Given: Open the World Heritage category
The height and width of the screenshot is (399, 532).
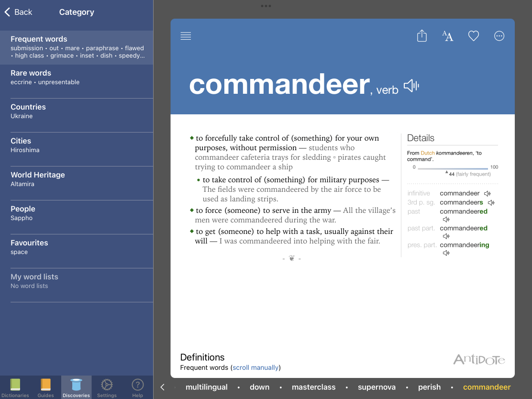Looking at the screenshot, I should [x=77, y=179].
